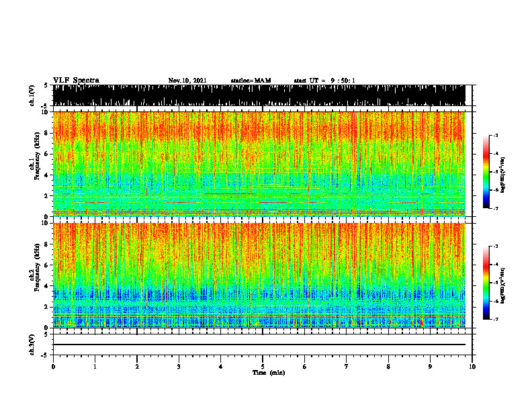The image size is (532, 411).
Task: Click time axis tick label "10"
Action: point(472,367)
